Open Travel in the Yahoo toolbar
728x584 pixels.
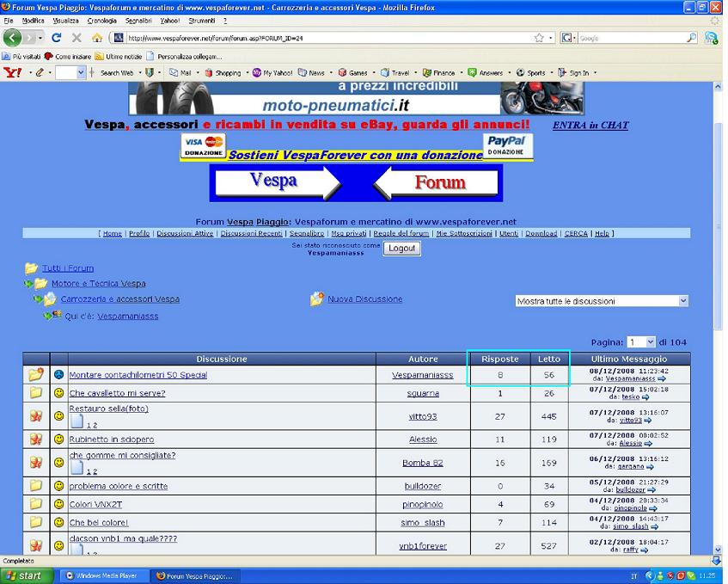(x=395, y=72)
